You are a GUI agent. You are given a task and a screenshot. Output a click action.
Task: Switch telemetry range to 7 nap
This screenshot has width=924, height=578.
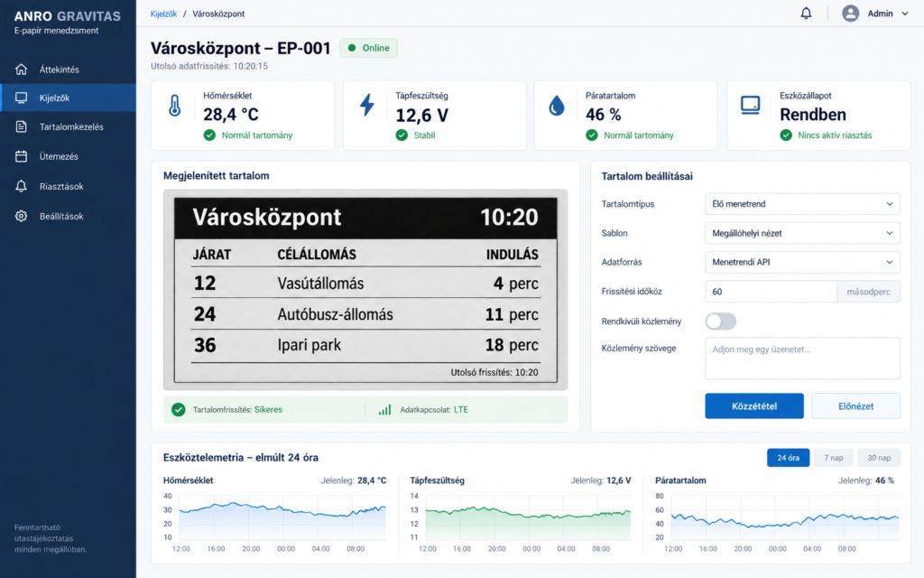click(833, 458)
